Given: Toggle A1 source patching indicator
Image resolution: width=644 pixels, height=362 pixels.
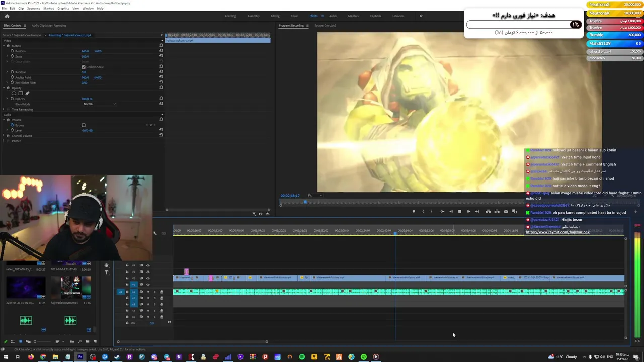Looking at the screenshot, I should pyautogui.click(x=120, y=292).
